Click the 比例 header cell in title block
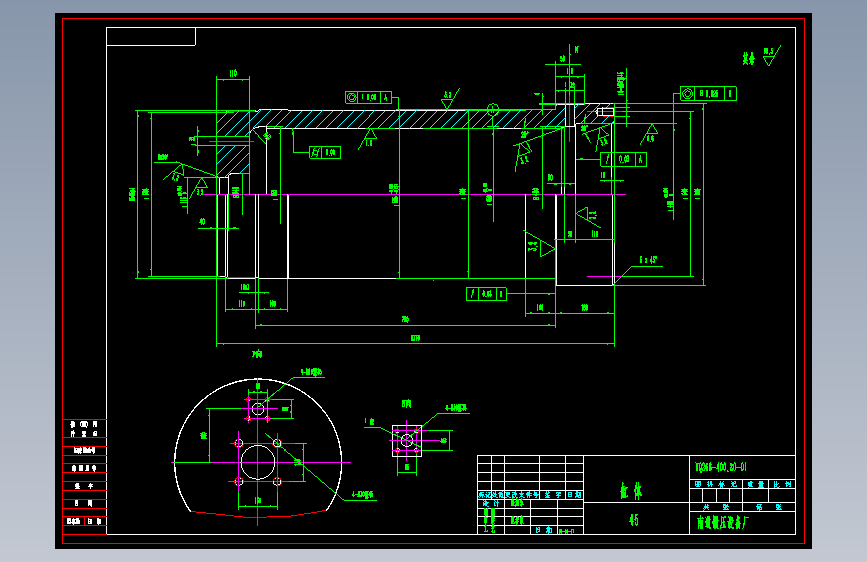 click(782, 484)
